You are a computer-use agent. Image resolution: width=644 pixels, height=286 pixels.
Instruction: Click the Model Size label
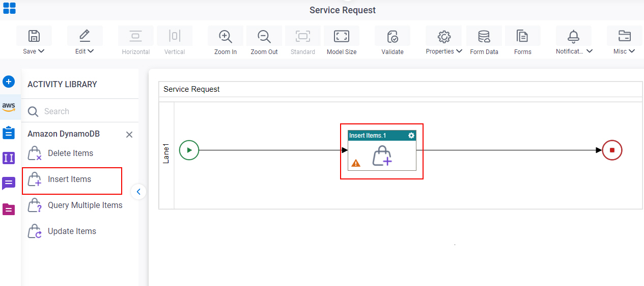tap(342, 52)
